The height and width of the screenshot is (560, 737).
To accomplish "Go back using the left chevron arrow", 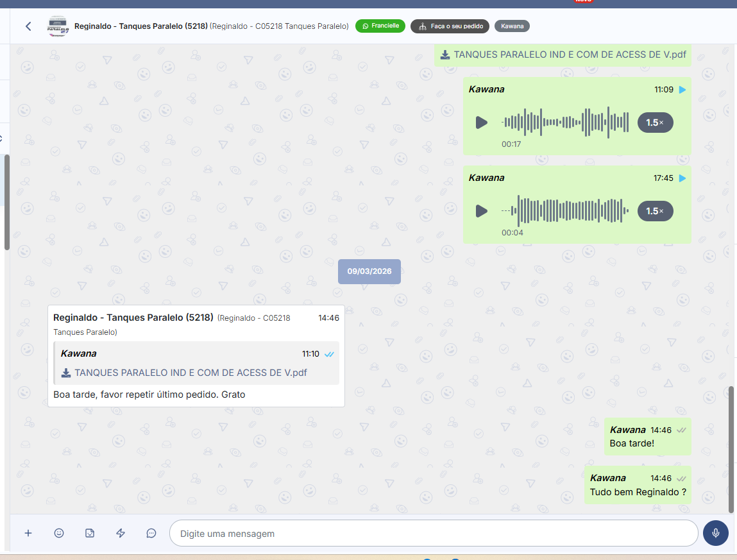I will point(28,26).
